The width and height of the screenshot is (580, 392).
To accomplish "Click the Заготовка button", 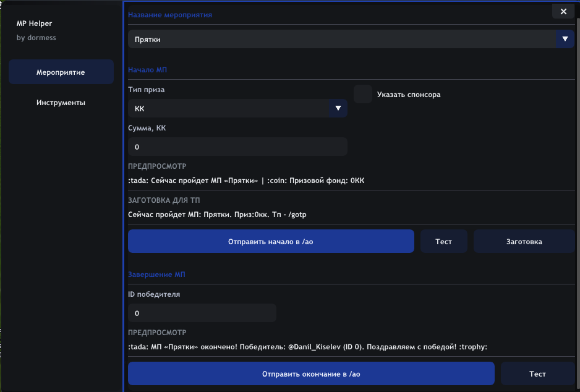I will (x=524, y=242).
